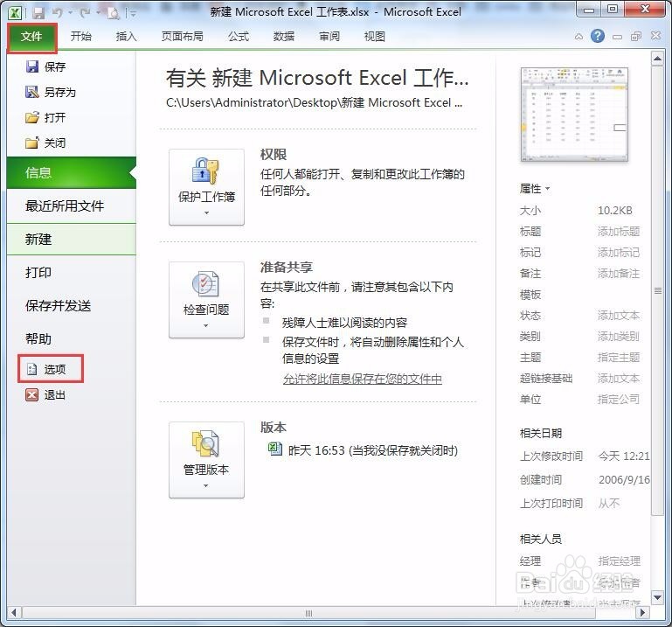Image resolution: width=672 pixels, height=627 pixels.
Task: Select 关闭 in the left menu
Action: [45, 143]
